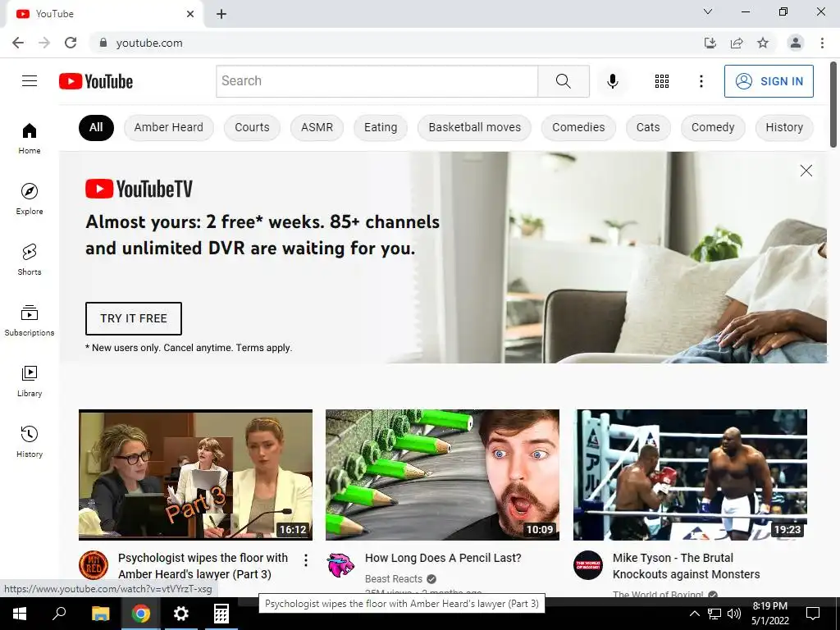Open Chrome three-dot menu
The height and width of the screenshot is (630, 840).
tap(822, 43)
